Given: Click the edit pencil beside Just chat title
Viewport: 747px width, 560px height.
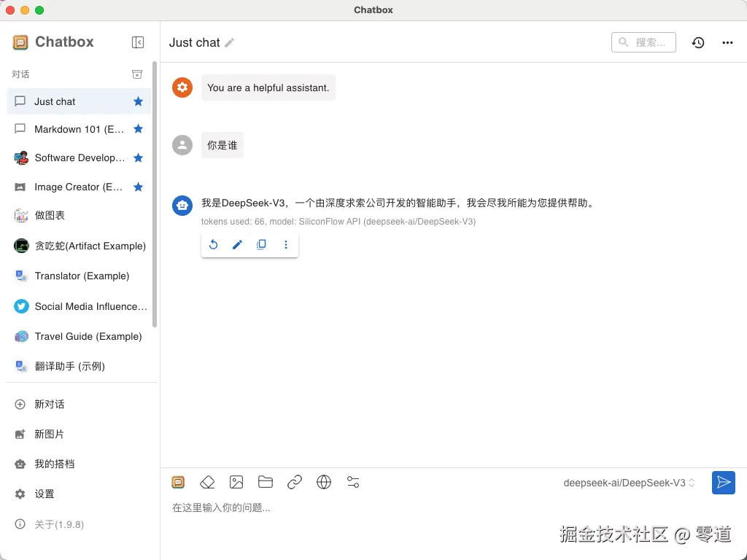Looking at the screenshot, I should coord(229,43).
